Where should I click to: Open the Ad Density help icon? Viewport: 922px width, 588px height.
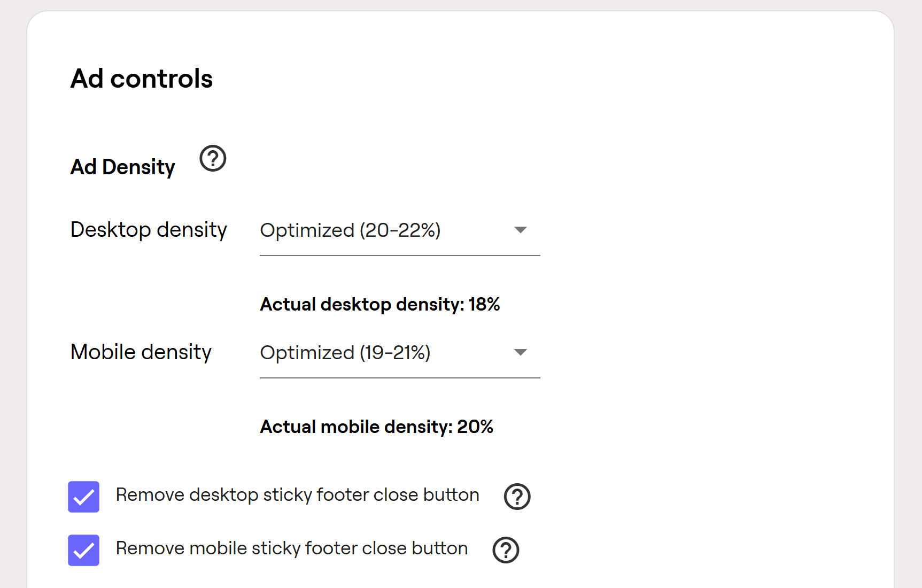coord(213,159)
